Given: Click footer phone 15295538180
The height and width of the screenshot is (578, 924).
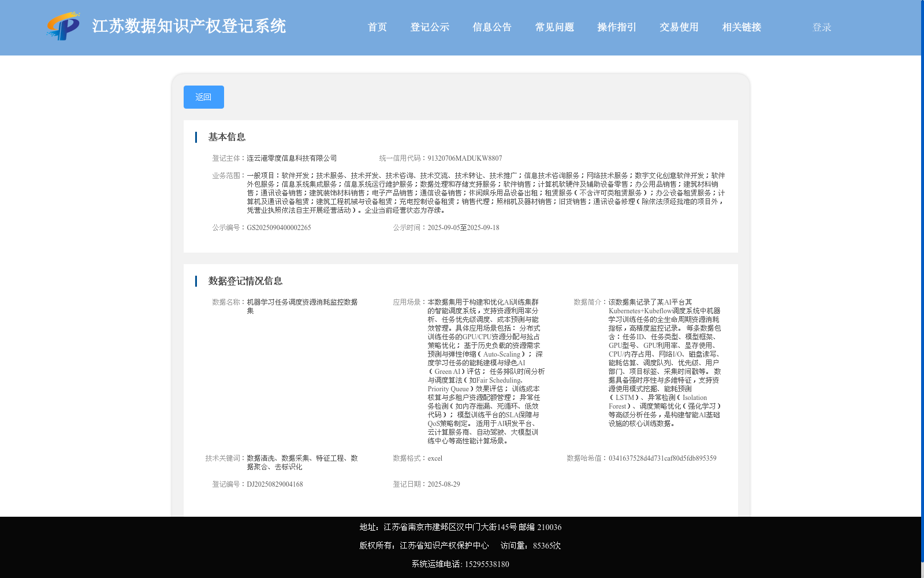Looking at the screenshot, I should pos(487,564).
